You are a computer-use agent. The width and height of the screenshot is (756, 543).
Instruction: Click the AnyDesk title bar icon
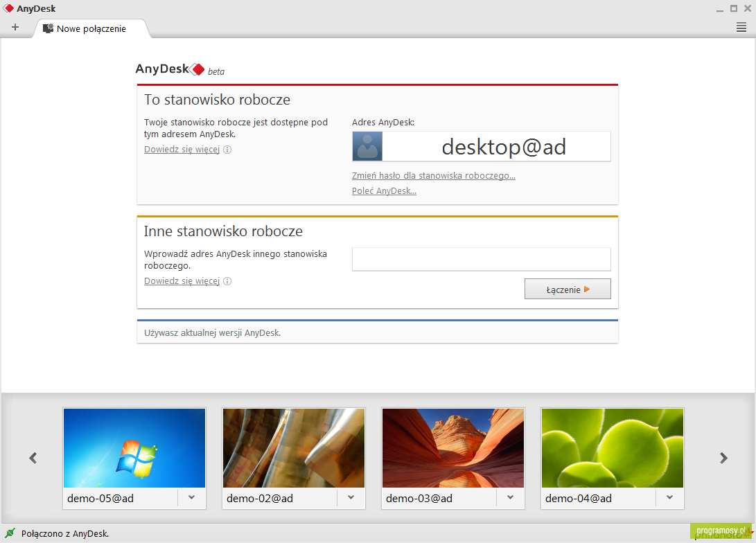click(8, 8)
